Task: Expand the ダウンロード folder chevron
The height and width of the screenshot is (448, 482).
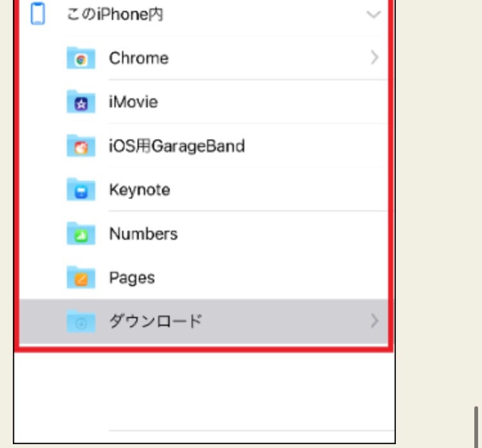Action: [375, 321]
